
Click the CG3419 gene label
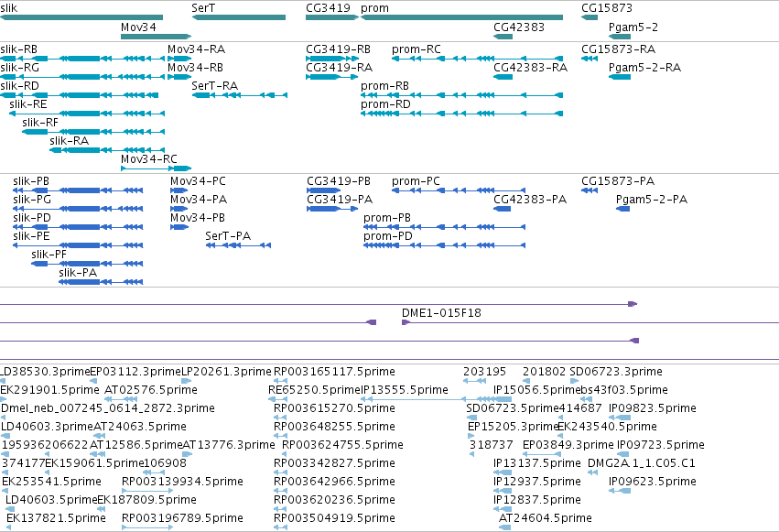pos(328,8)
